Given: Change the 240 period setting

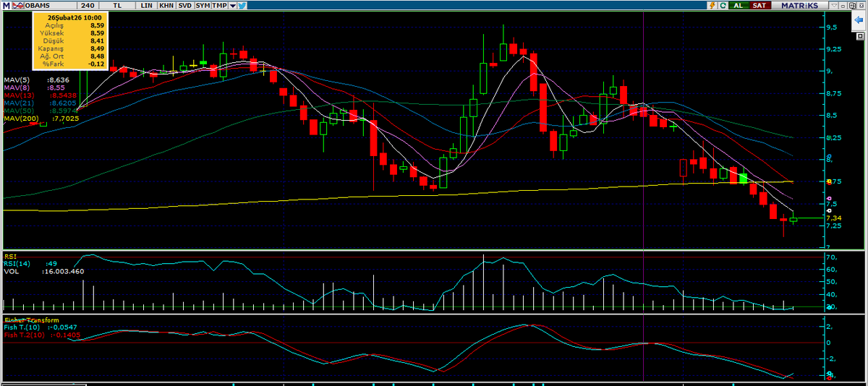Looking at the screenshot, I should (88, 5).
